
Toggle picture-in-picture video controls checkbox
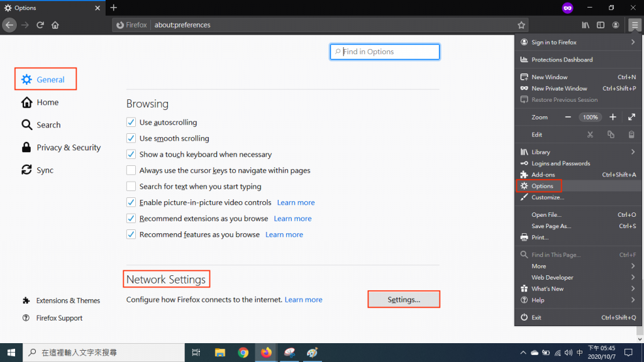(131, 202)
